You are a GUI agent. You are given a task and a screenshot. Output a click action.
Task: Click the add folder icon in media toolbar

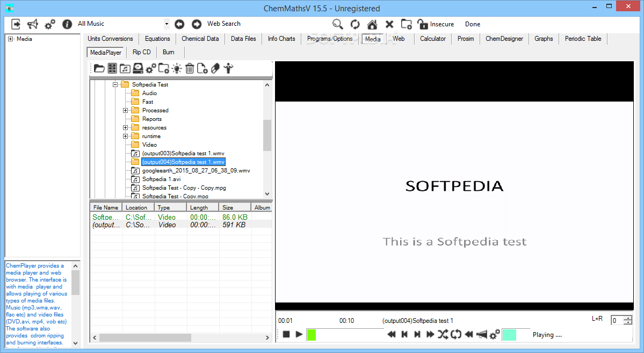pos(164,69)
